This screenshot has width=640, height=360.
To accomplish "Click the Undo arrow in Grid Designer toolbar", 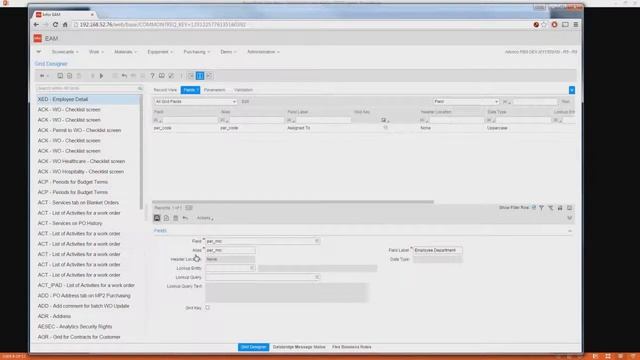I will [x=124, y=76].
